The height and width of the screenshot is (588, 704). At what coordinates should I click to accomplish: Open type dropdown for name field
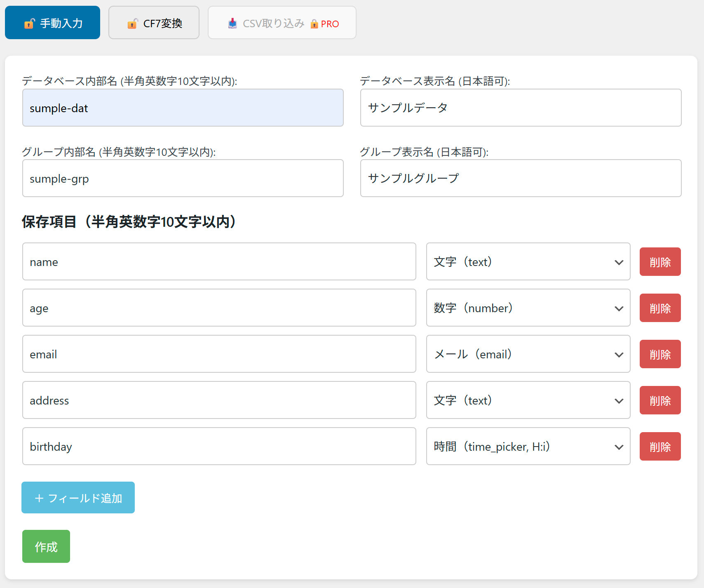point(528,262)
